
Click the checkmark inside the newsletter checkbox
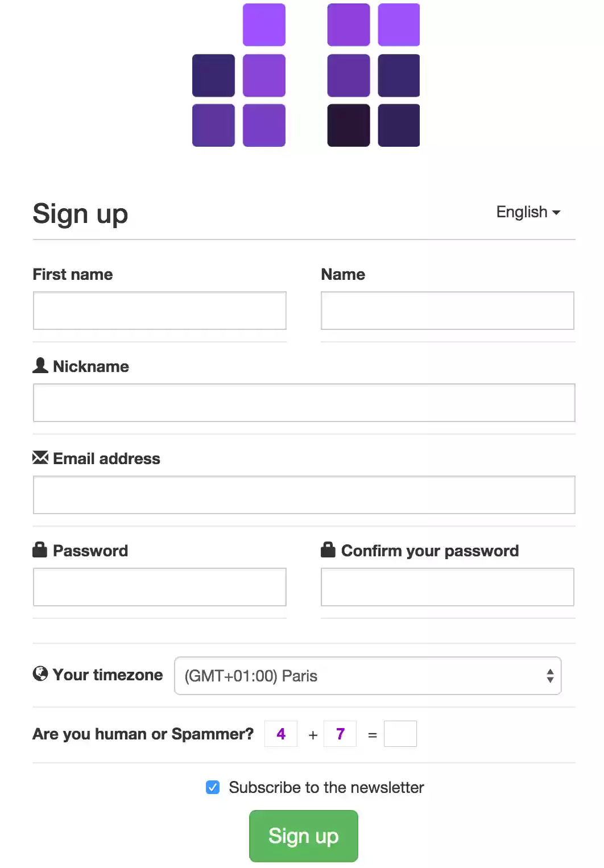coord(212,787)
